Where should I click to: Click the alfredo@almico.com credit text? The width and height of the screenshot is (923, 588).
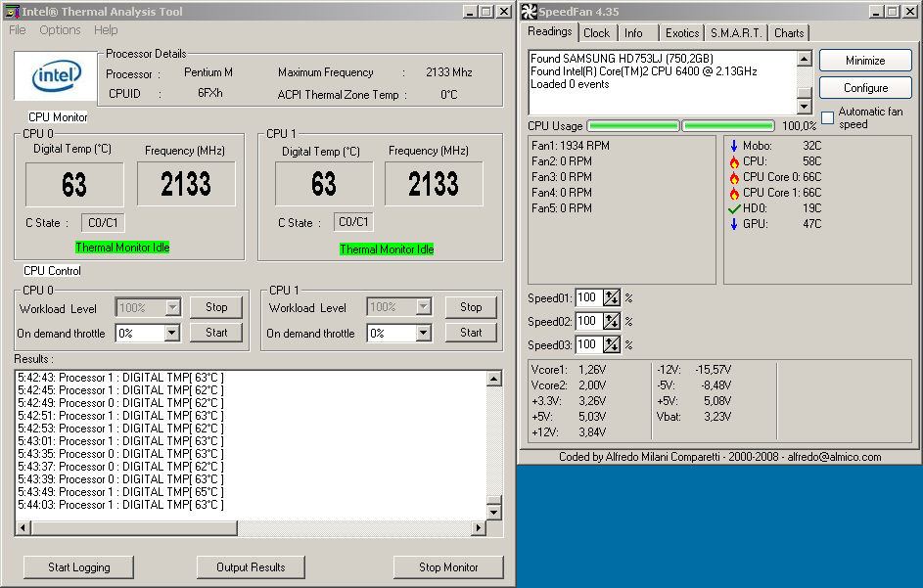(x=834, y=457)
